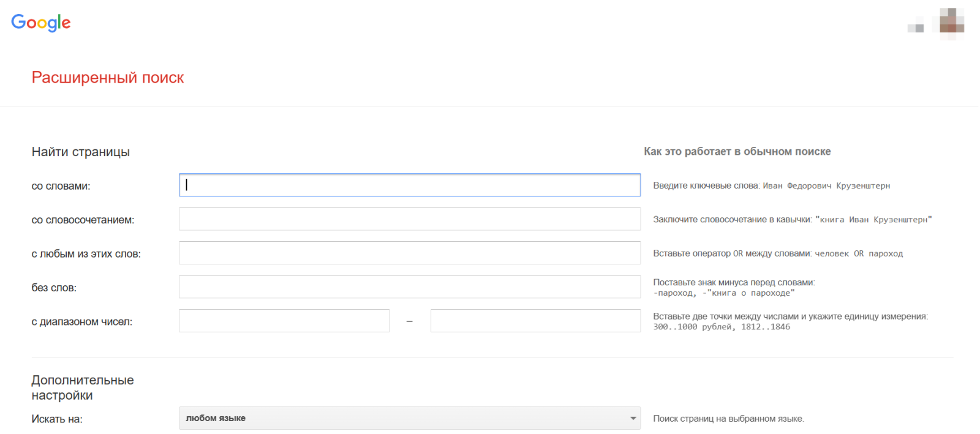Focus the 'со словами' text field
Image resolution: width=980 pixels, height=434 pixels.
click(x=409, y=185)
